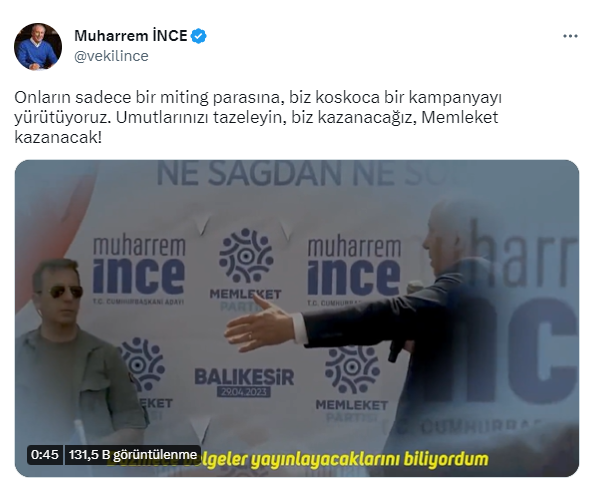Open the @vekilince handle link
The image size is (592, 487).
111,56
